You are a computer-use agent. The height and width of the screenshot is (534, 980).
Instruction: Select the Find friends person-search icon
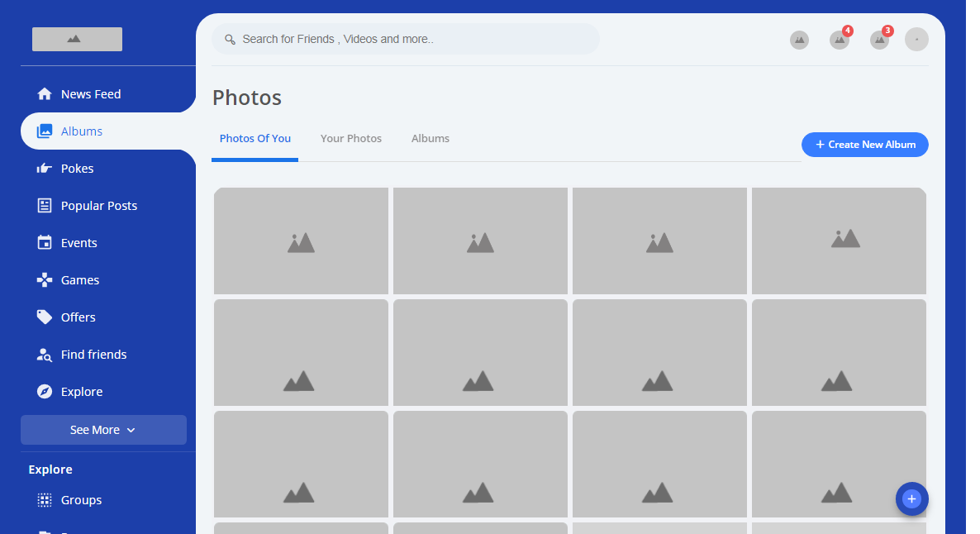(x=45, y=355)
